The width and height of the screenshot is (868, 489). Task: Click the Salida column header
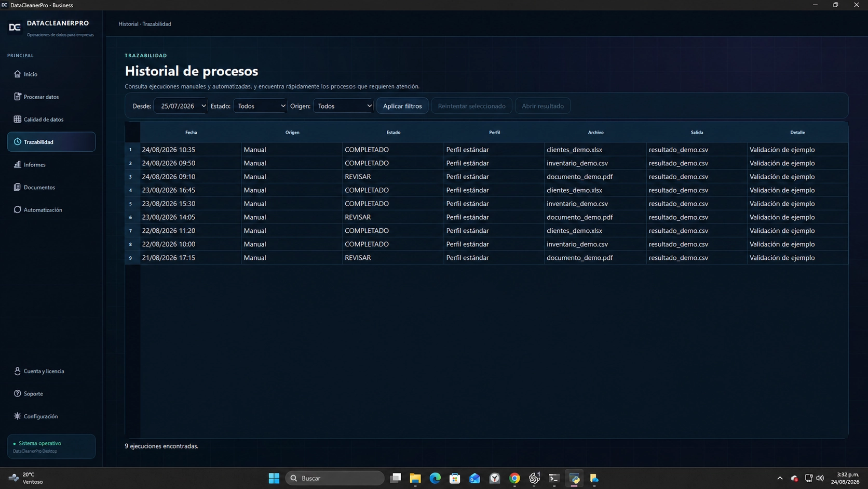tap(697, 133)
